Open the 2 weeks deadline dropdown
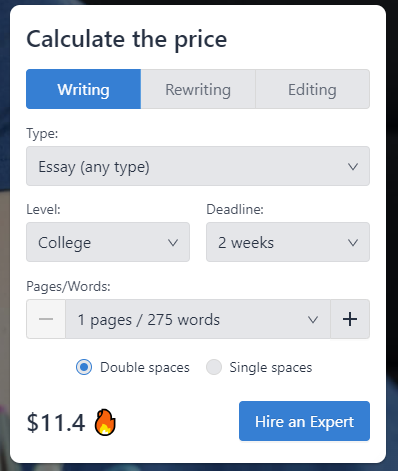 288,242
